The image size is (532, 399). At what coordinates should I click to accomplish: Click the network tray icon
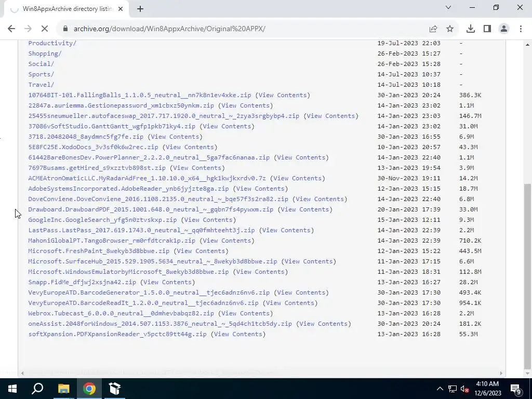453,389
